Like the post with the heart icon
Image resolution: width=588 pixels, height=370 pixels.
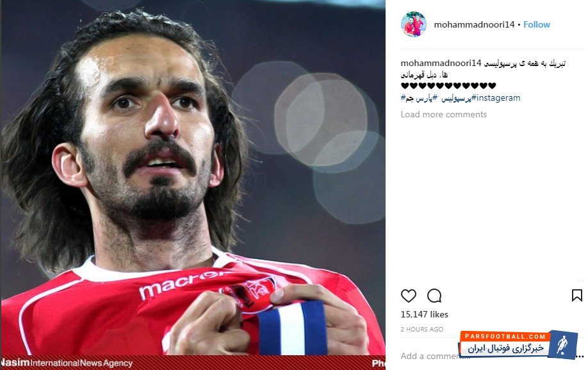coord(409,296)
